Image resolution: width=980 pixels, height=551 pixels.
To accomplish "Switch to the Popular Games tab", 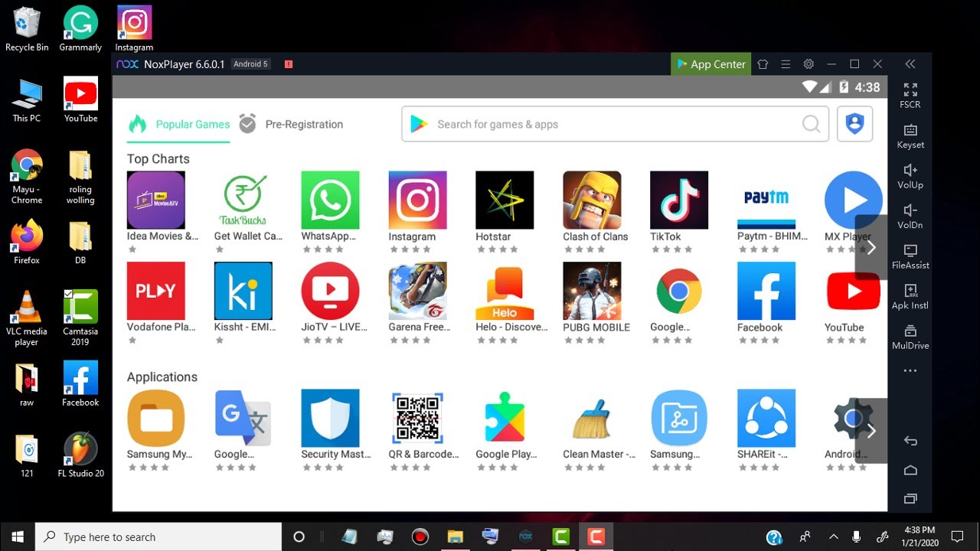I will pos(179,124).
